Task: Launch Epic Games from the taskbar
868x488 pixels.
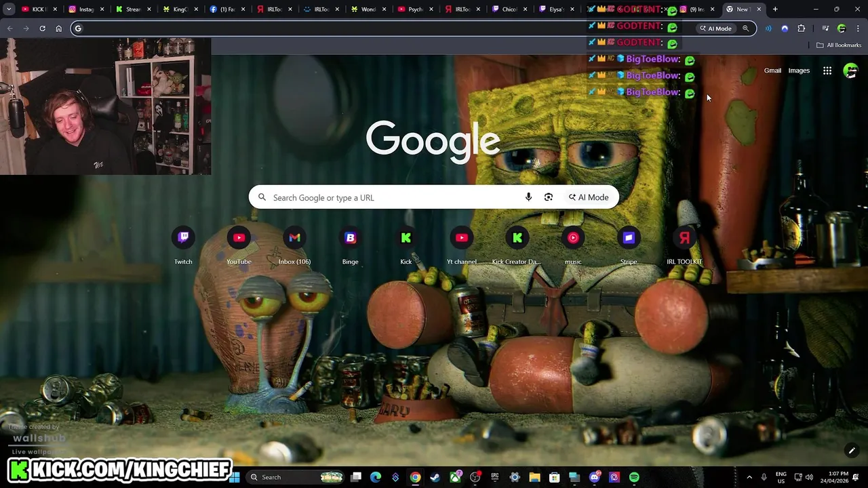Action: pos(495,477)
